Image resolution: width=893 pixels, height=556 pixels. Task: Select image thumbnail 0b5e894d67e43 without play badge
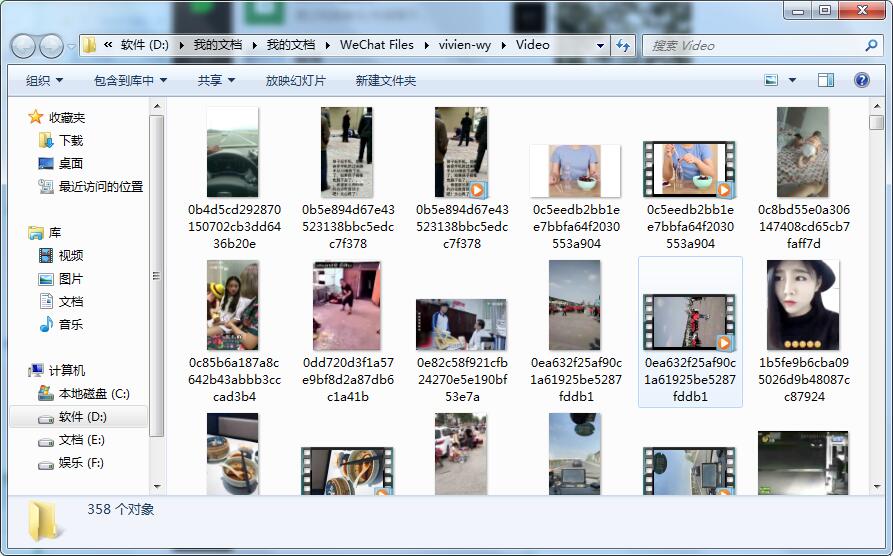click(346, 152)
